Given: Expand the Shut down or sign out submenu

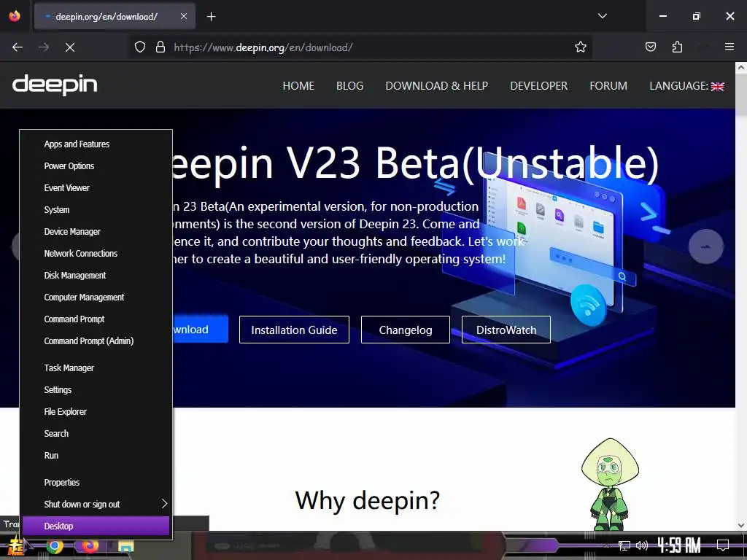Looking at the screenshot, I should pos(96,505).
